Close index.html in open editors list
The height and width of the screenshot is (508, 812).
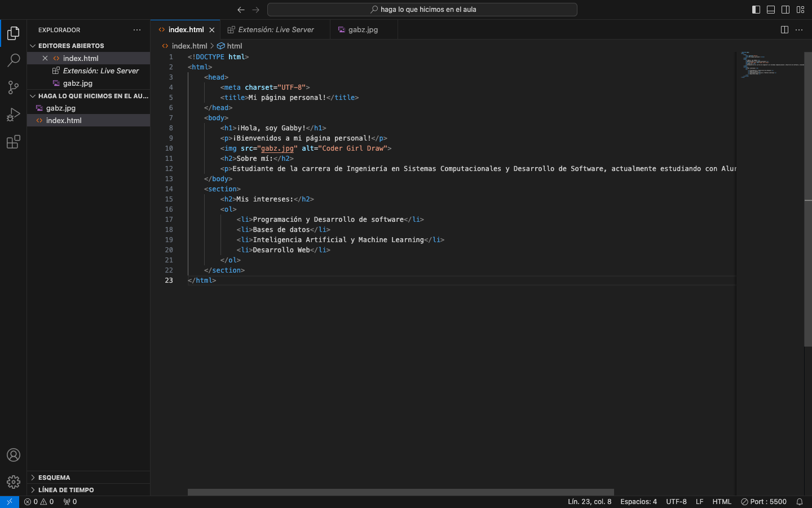(45, 58)
